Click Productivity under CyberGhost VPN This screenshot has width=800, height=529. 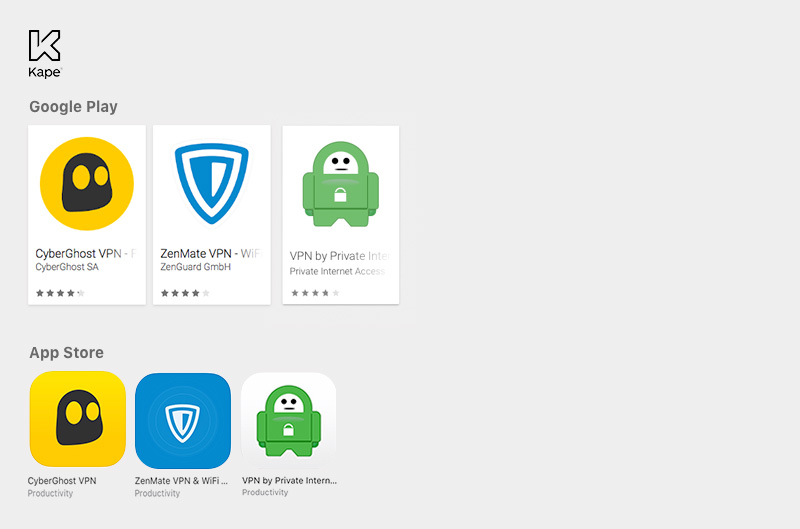50,493
